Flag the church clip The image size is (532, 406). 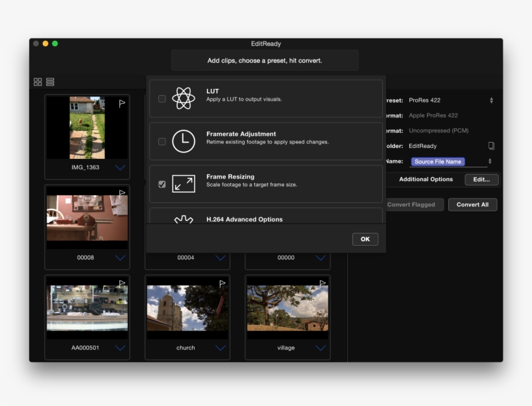pos(222,283)
